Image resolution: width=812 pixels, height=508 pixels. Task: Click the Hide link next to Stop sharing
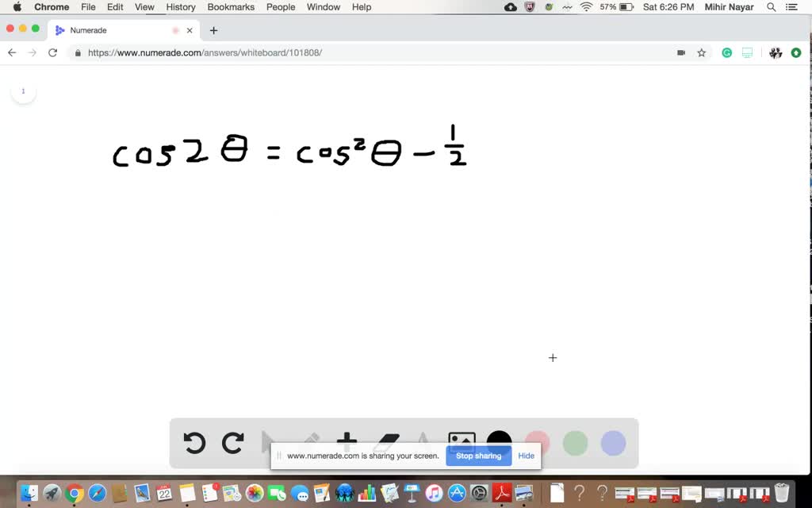(526, 456)
